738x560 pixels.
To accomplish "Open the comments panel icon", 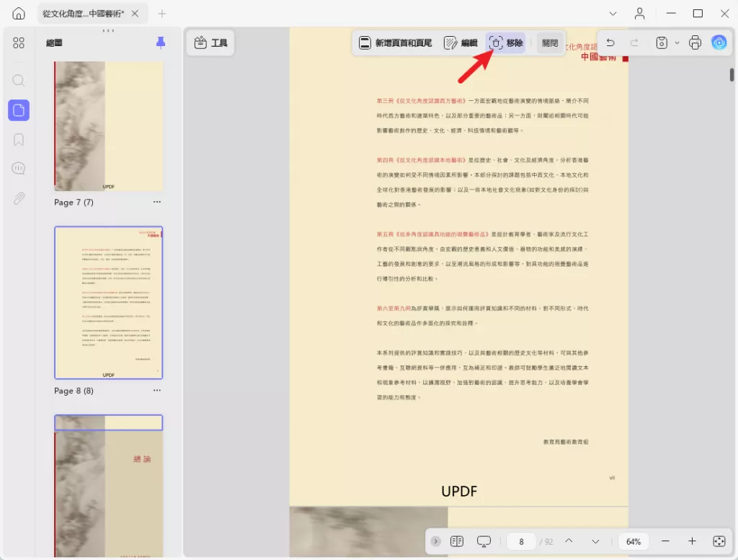I will point(18,168).
